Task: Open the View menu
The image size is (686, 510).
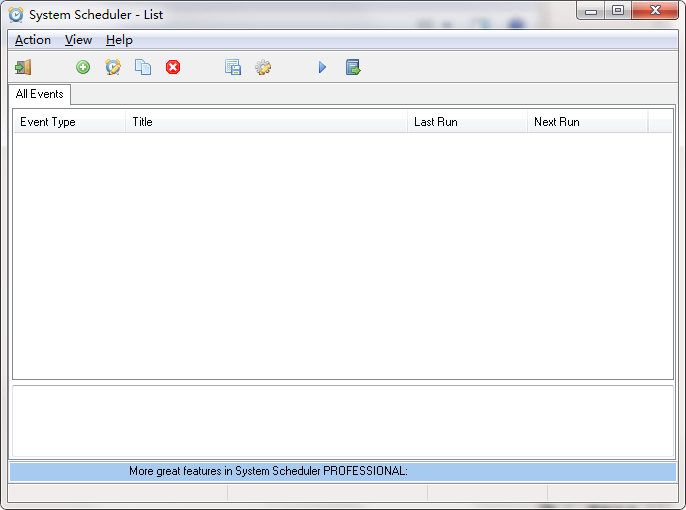Action: (x=78, y=40)
